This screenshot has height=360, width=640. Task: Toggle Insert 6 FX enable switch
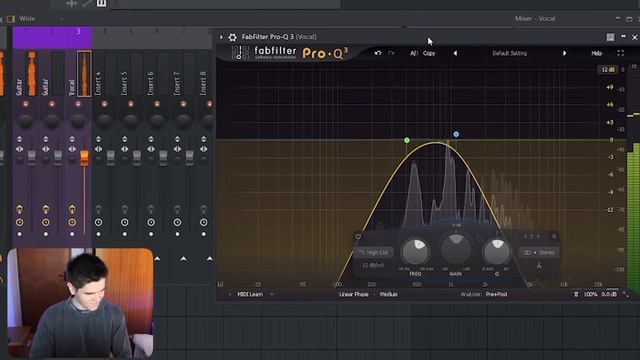click(151, 209)
